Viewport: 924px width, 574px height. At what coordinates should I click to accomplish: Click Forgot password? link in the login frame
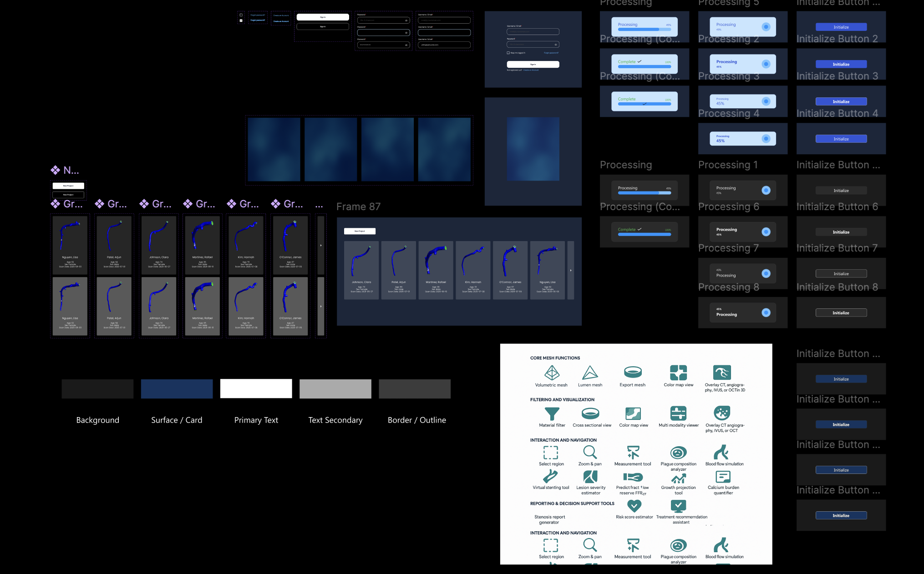click(x=551, y=53)
